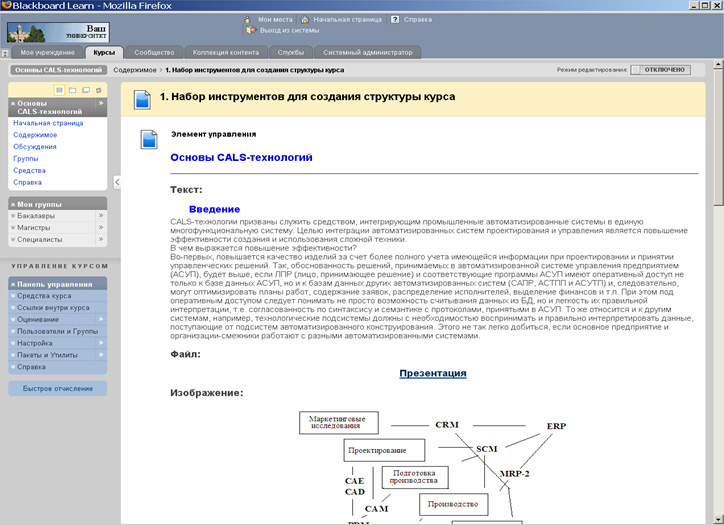Select folder view icon in course menu
The image size is (724, 525).
click(x=72, y=90)
